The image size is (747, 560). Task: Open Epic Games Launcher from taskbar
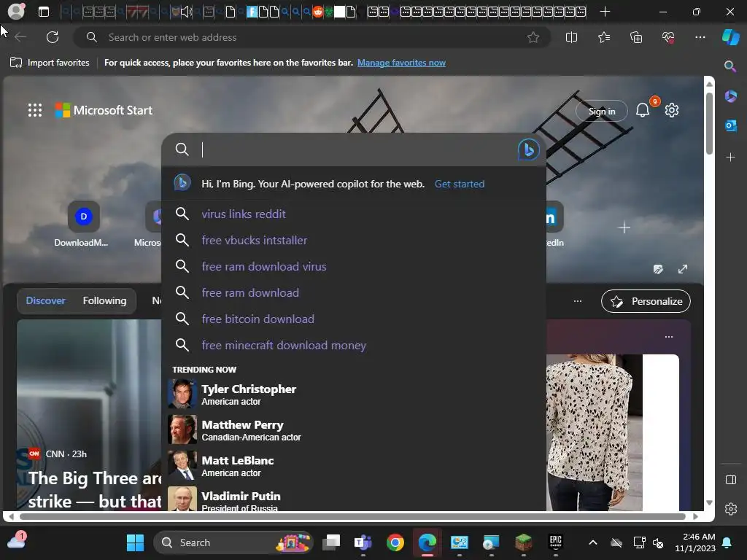point(555,542)
